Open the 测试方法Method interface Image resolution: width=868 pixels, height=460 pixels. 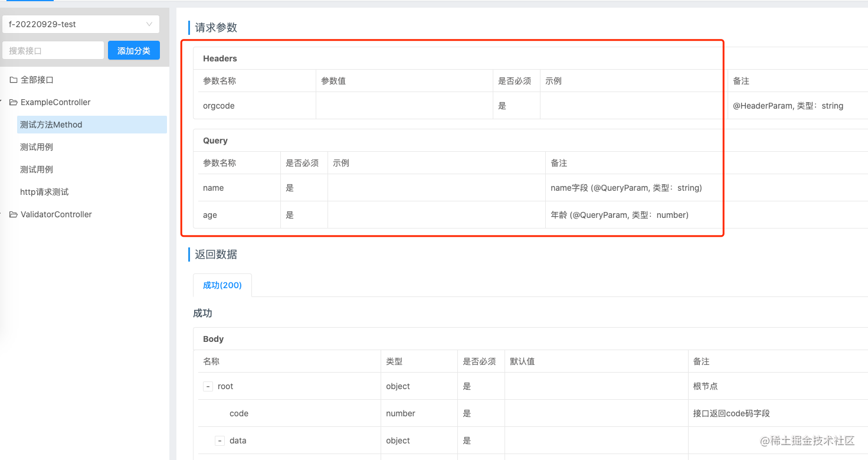(92, 125)
